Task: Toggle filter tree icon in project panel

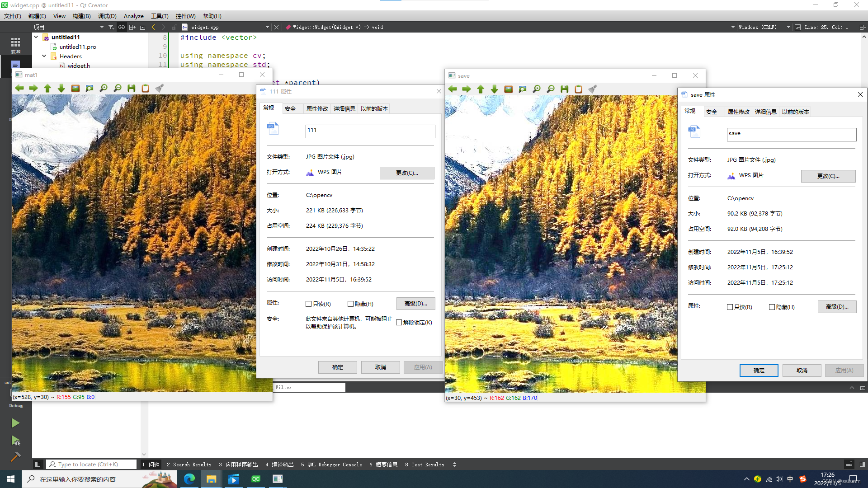Action: pos(111,27)
